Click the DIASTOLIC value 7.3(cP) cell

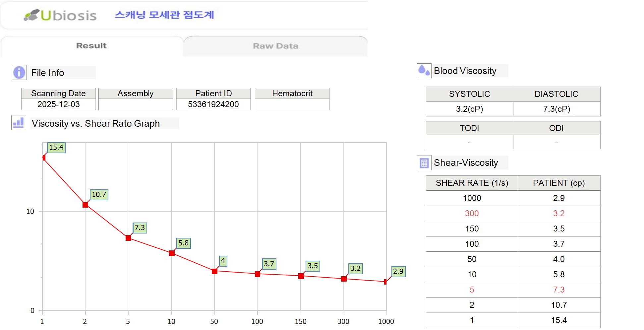tap(556, 109)
